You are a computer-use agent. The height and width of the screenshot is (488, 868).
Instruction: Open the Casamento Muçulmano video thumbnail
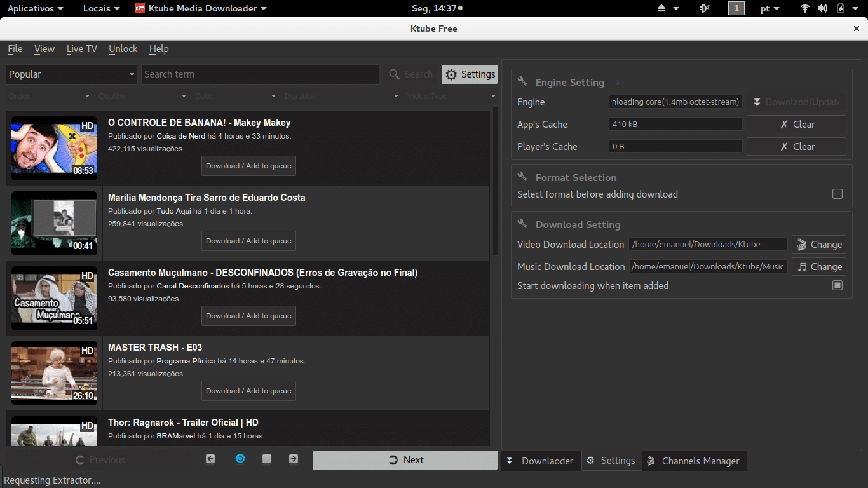[55, 299]
